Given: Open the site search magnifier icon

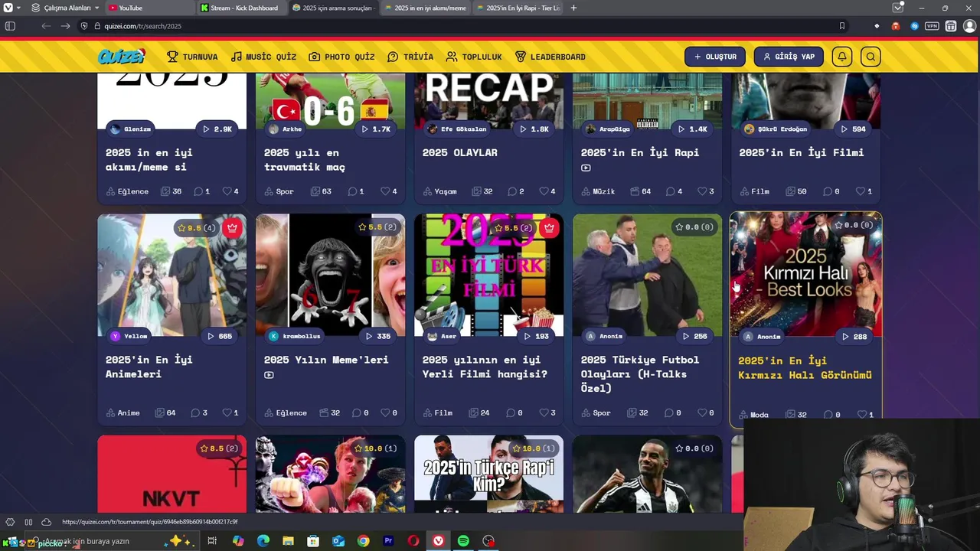Looking at the screenshot, I should click(871, 57).
